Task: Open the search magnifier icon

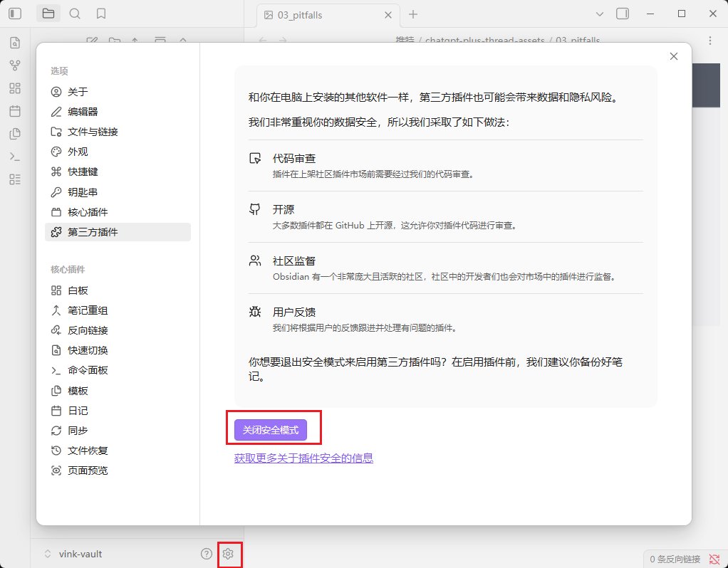Action: point(75,14)
